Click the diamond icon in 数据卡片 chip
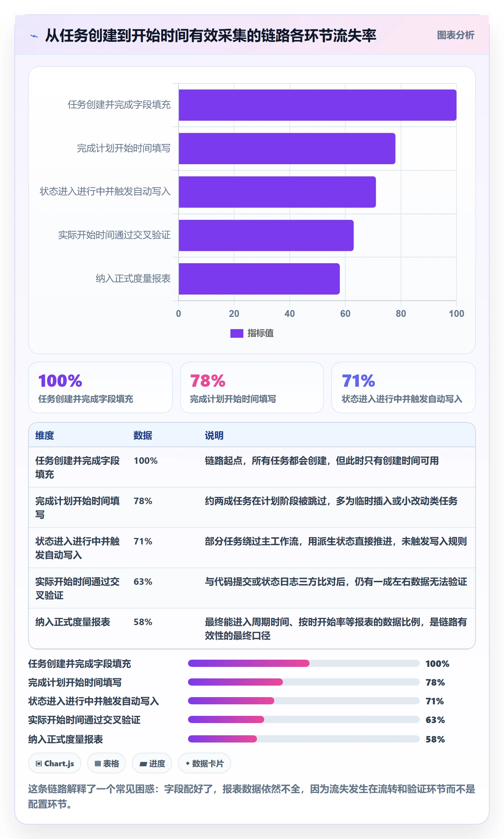504x839 pixels. coord(188,763)
